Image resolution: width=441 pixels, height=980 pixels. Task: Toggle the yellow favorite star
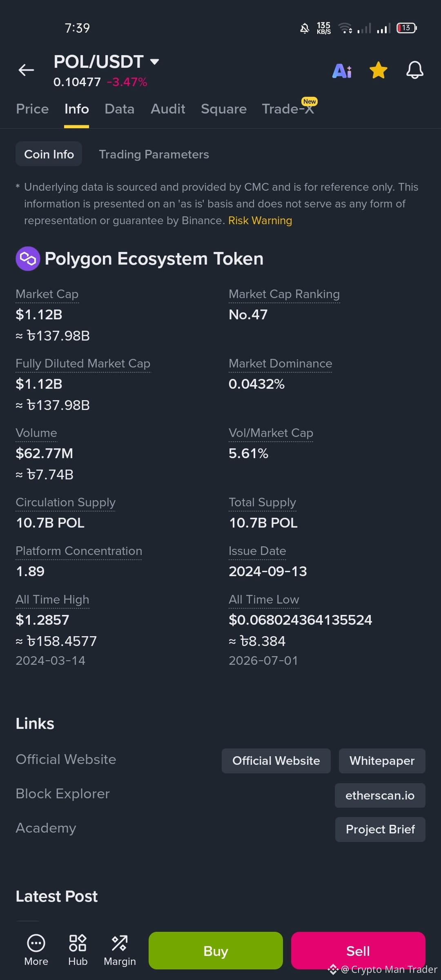(379, 70)
